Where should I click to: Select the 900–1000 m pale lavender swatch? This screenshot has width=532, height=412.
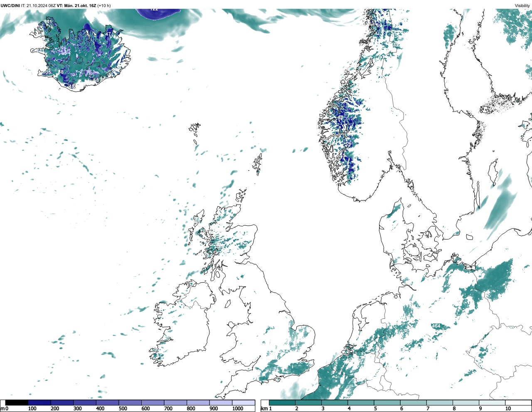click(x=221, y=402)
